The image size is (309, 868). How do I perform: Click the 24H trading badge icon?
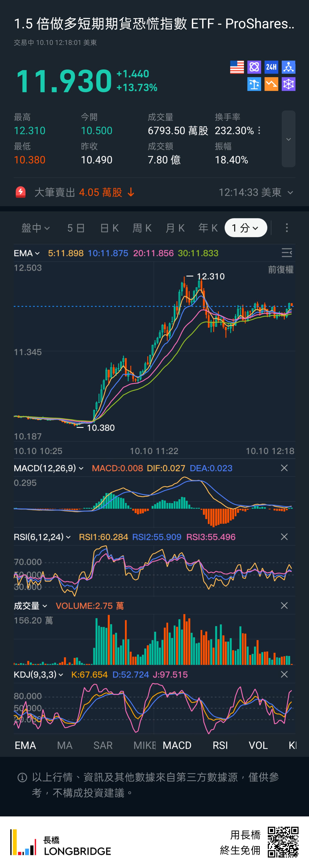(x=271, y=67)
